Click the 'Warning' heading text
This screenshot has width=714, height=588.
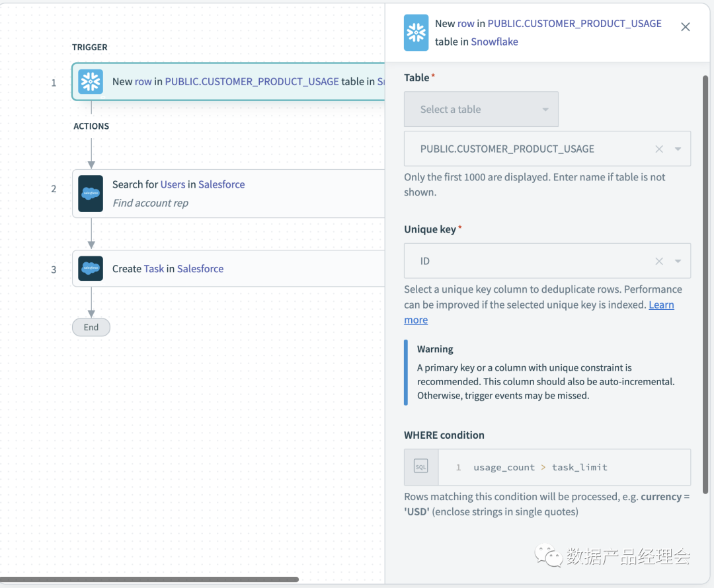pyautogui.click(x=435, y=349)
